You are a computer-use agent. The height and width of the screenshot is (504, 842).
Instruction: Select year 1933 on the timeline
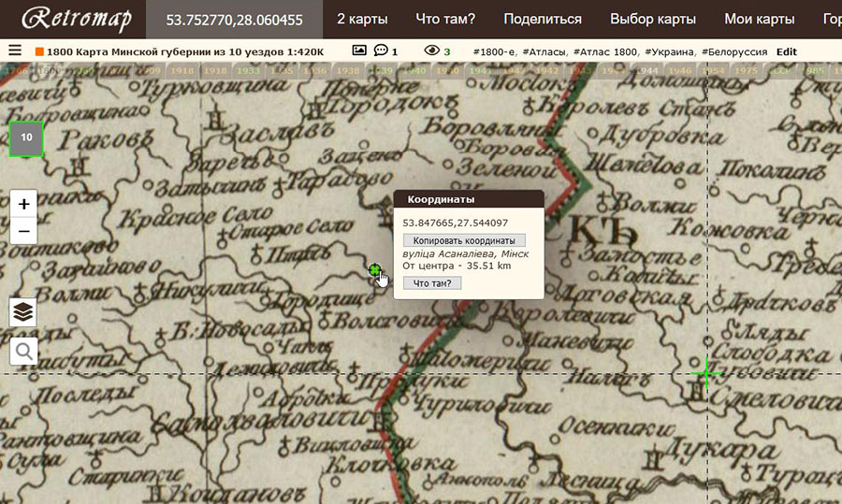(249, 70)
